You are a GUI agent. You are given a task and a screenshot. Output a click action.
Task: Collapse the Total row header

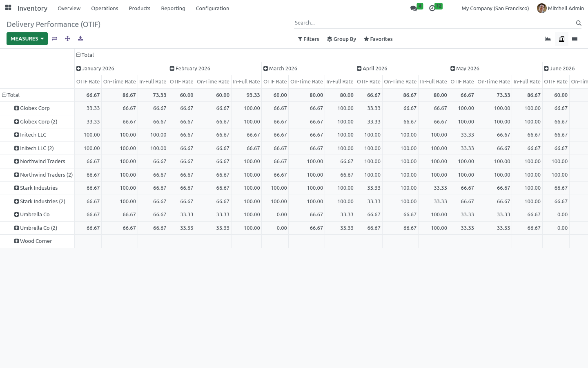pos(11,95)
